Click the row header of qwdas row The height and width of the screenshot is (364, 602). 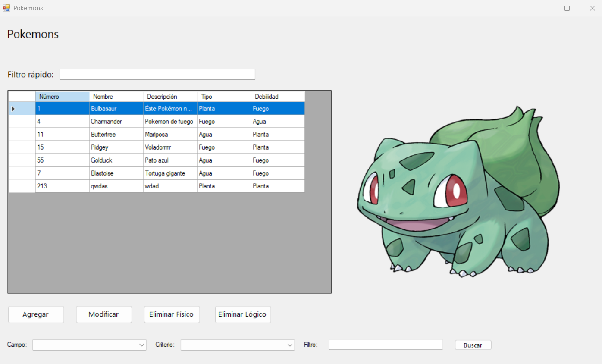(22, 186)
